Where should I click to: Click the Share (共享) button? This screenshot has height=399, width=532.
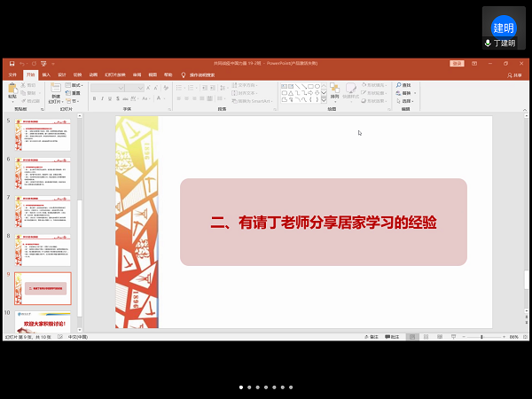[514, 74]
